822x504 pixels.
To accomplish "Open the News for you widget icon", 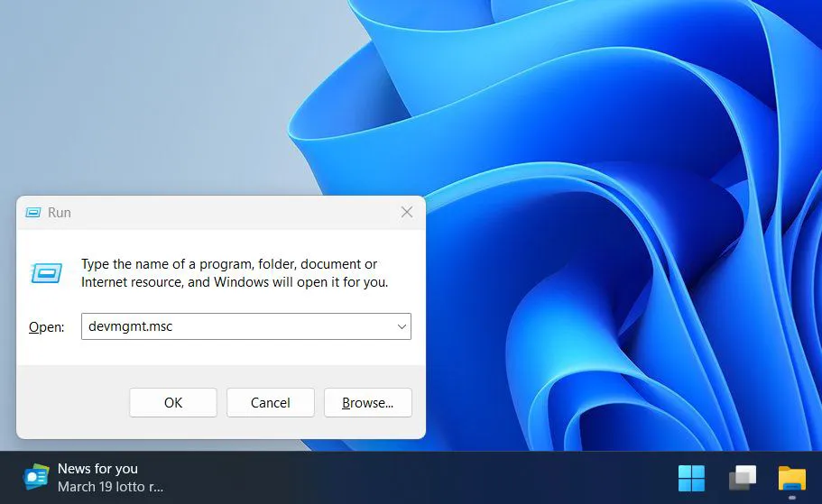I will (x=36, y=477).
